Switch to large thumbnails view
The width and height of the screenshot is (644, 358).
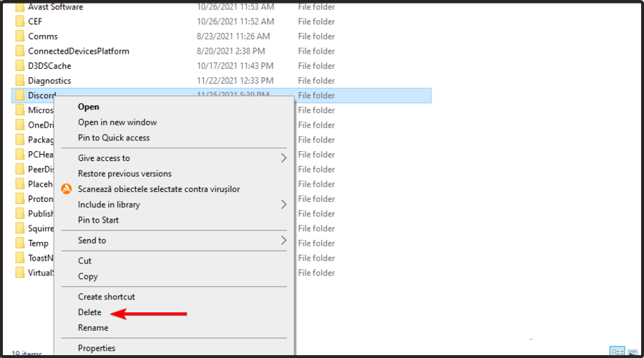[x=632, y=352]
